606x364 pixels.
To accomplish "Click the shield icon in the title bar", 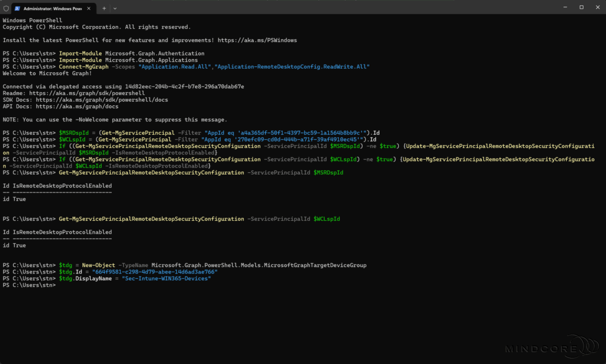I will pos(6,8).
